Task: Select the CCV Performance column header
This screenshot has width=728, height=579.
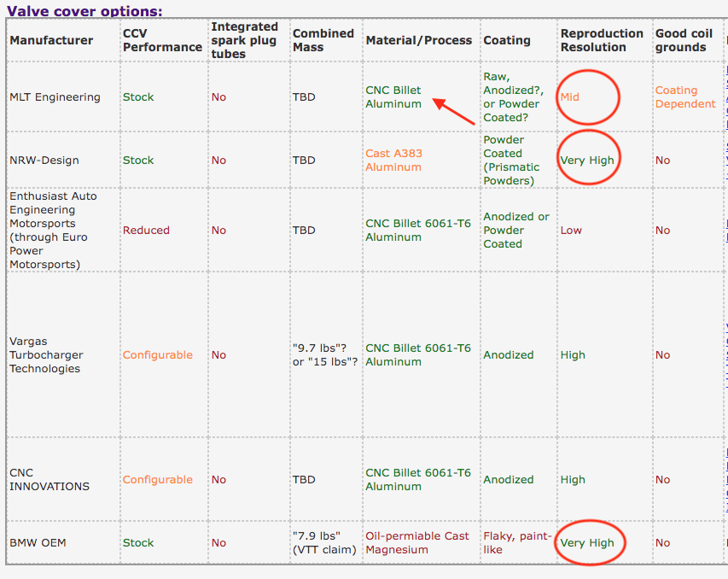Action: 162,40
